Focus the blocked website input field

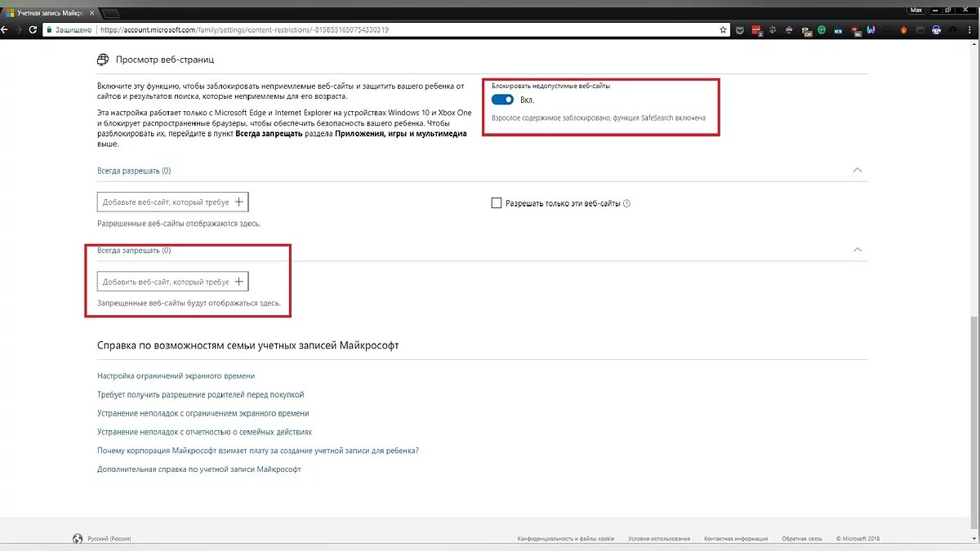click(x=172, y=281)
